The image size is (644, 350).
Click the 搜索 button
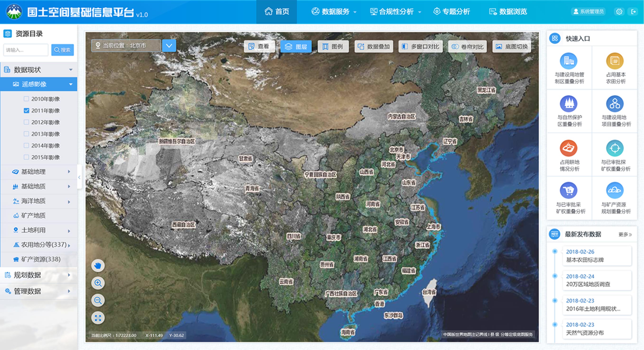click(x=62, y=50)
